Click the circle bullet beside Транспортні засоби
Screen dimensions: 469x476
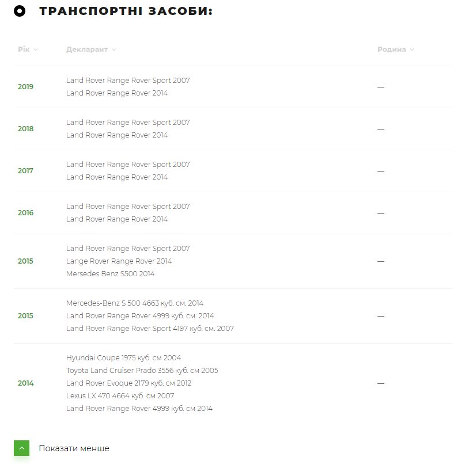(x=20, y=11)
